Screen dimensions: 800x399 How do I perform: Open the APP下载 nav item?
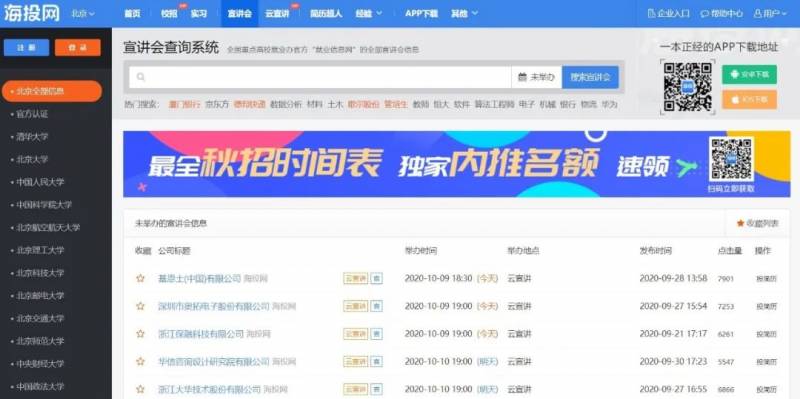[x=421, y=14]
